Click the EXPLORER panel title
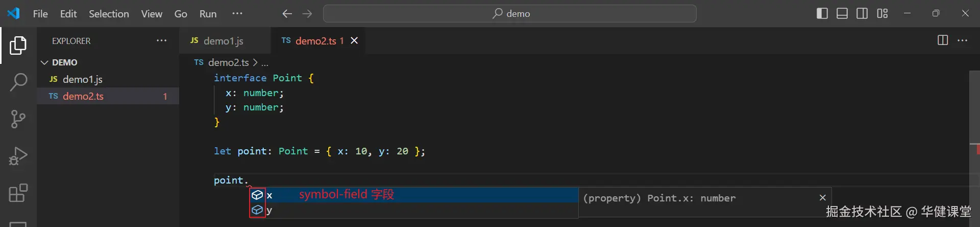This screenshot has width=980, height=227. point(71,41)
